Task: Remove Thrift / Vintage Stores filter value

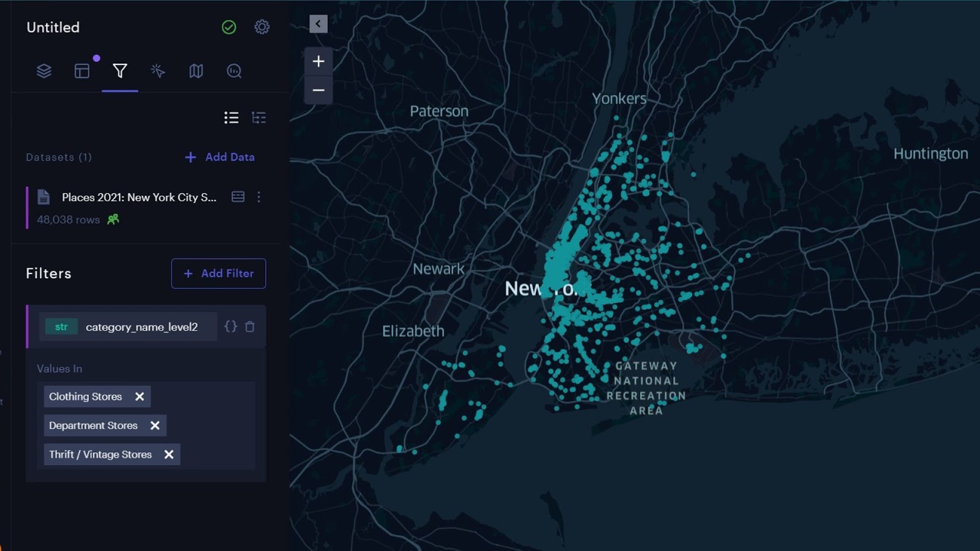Action: [169, 454]
